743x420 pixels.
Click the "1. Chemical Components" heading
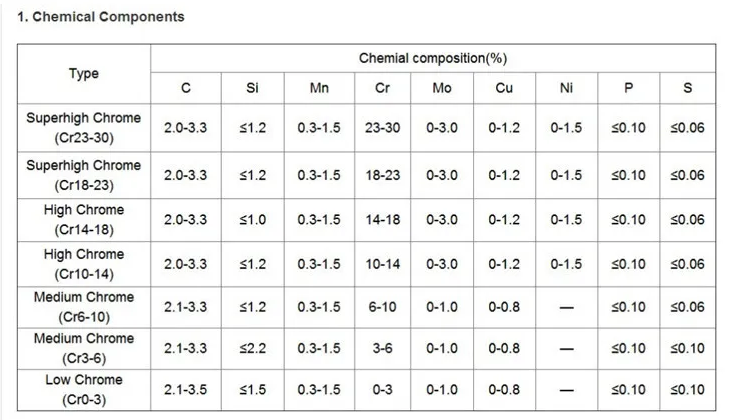[100, 17]
